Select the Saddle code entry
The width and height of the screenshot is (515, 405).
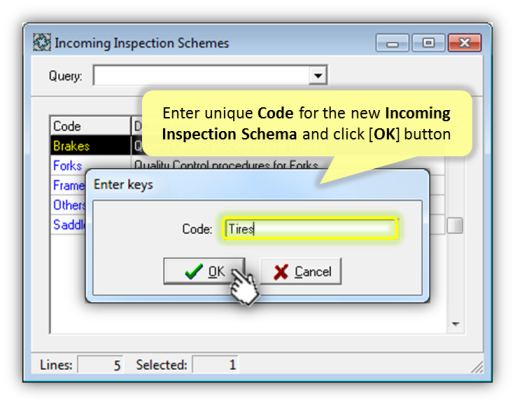69,224
